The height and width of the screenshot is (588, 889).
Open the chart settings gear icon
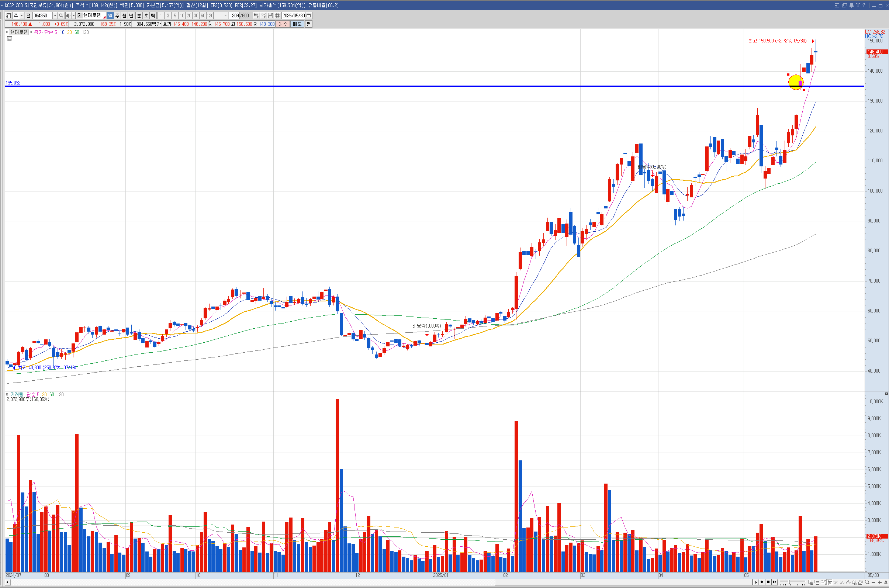(277, 15)
